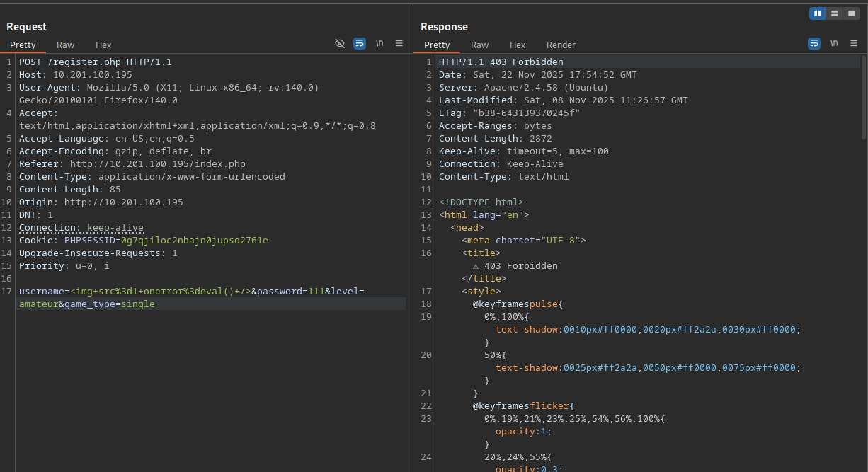
Task: Switch Response view to Hex tab
Action: point(518,45)
